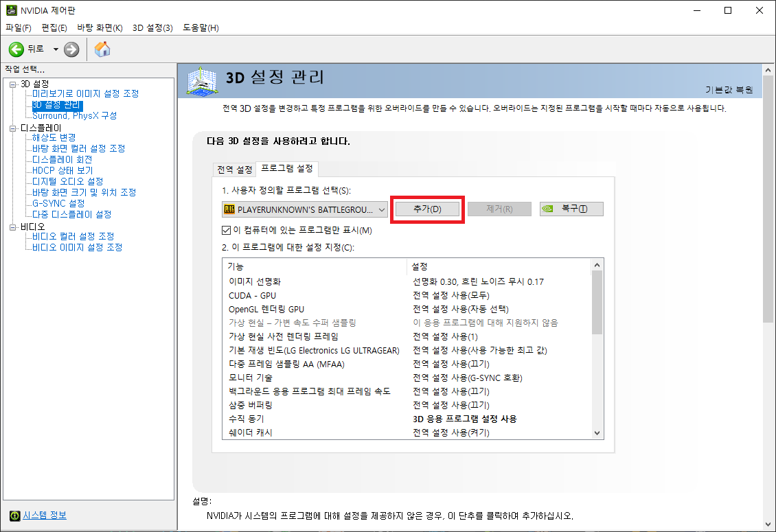This screenshot has width=776, height=532.
Task: Click settings list scrollbar up arrow
Action: [597, 265]
